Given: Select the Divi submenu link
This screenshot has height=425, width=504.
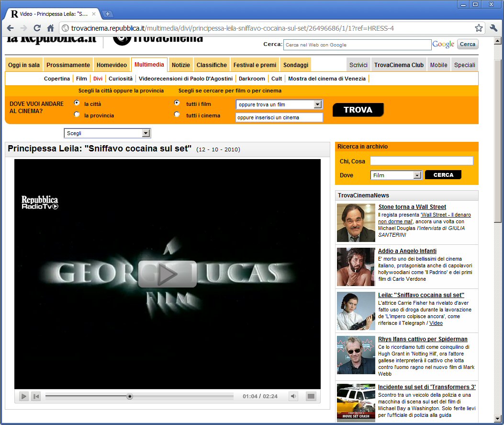Looking at the screenshot, I should click(x=98, y=79).
